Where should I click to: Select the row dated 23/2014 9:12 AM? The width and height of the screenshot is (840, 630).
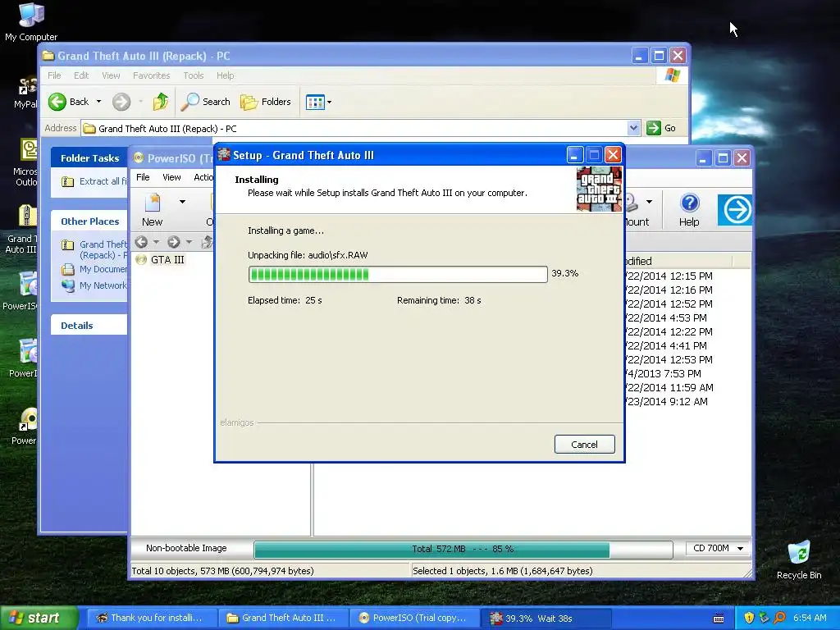point(667,401)
